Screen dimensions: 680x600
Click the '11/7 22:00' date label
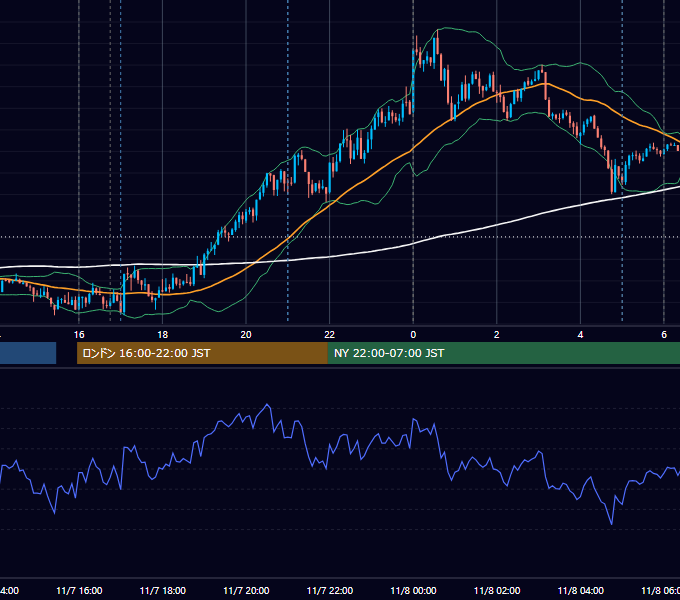pos(330,591)
